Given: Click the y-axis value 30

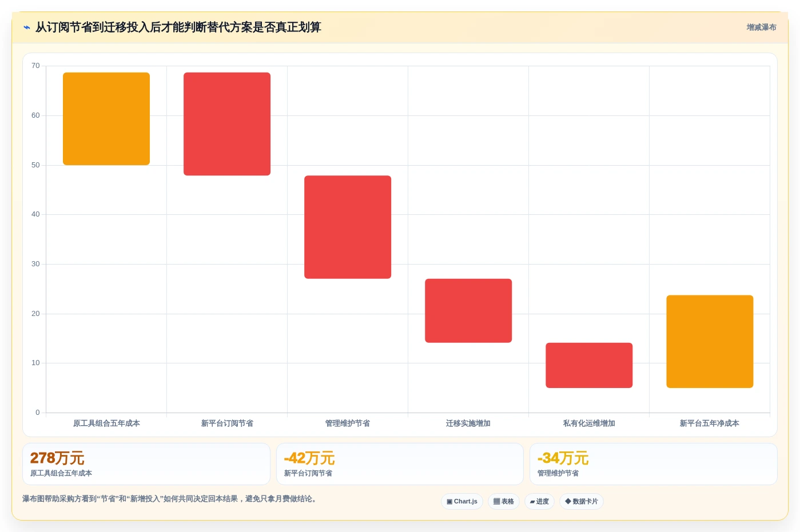Looking at the screenshot, I should point(35,264).
